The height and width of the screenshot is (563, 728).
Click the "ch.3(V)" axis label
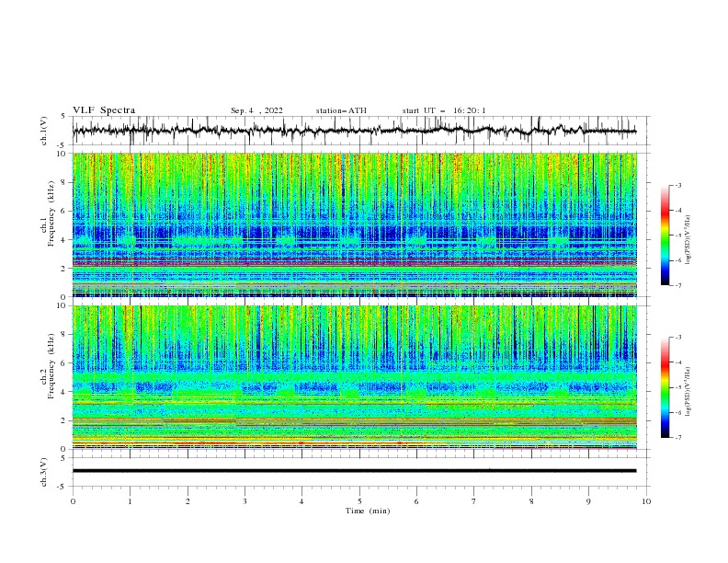click(x=44, y=472)
